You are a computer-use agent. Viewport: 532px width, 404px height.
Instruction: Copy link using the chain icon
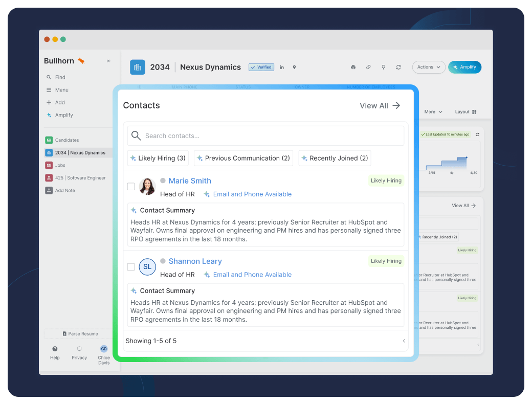pyautogui.click(x=368, y=67)
